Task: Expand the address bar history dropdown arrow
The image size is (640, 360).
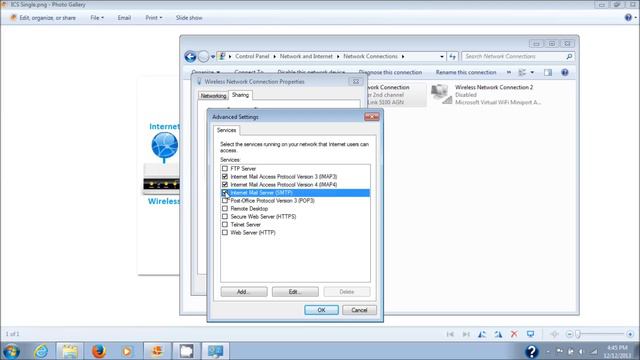Action: pos(442,56)
